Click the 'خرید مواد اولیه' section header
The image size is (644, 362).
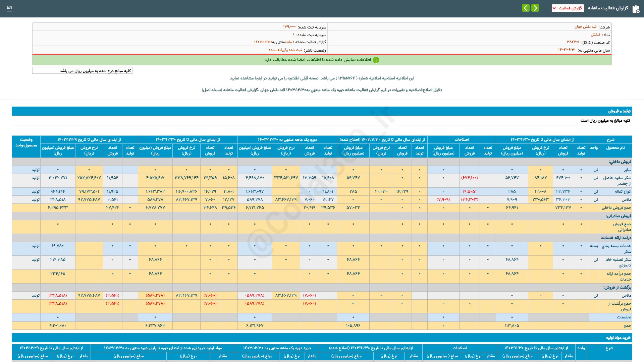tap(322, 338)
